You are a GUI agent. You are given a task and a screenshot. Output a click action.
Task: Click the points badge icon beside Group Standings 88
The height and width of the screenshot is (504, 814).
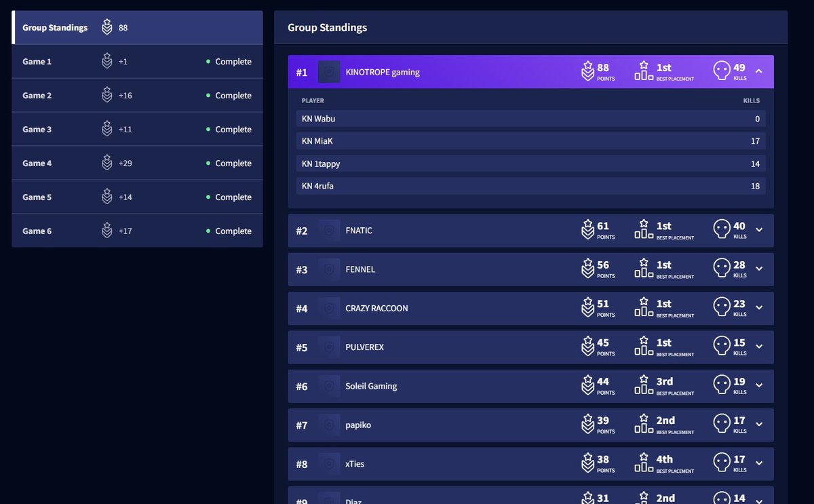pos(106,27)
